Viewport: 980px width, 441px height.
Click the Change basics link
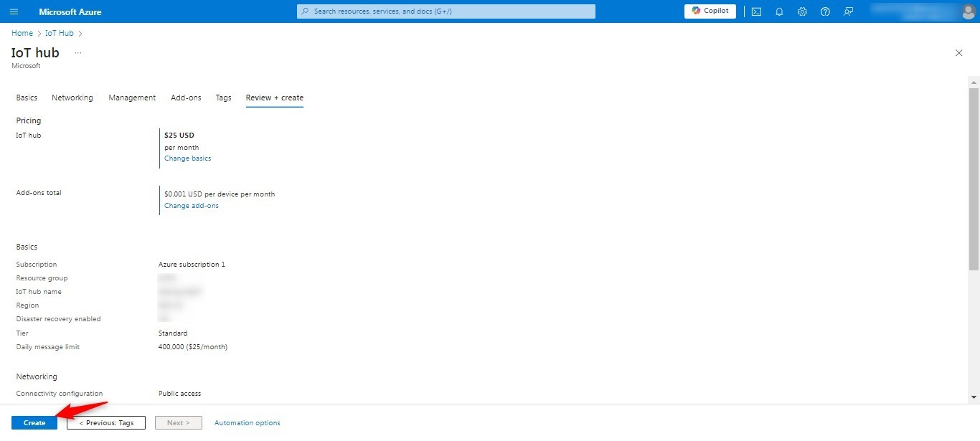point(188,158)
